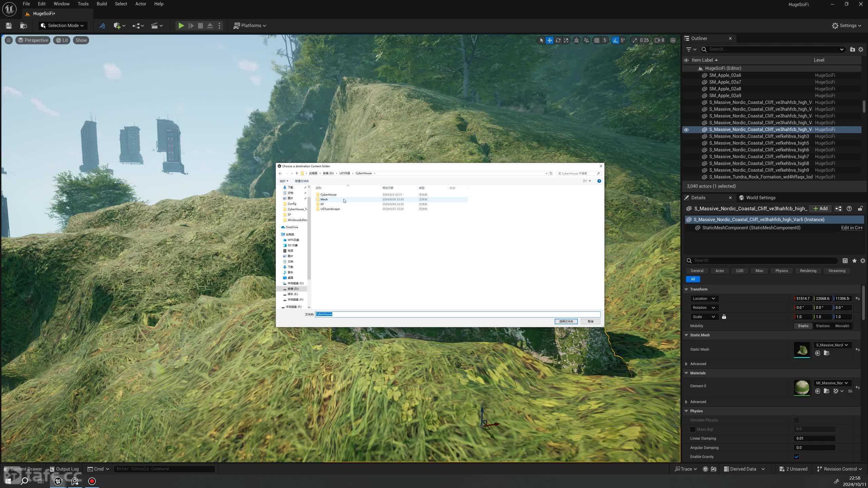
Task: Toggle surface snapping icon in viewport
Action: pyautogui.click(x=587, y=40)
